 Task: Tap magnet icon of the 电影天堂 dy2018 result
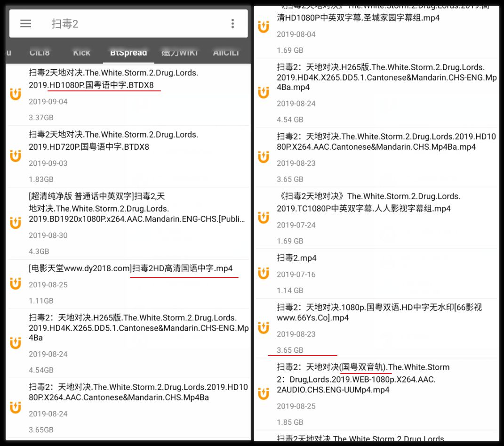(x=16, y=284)
